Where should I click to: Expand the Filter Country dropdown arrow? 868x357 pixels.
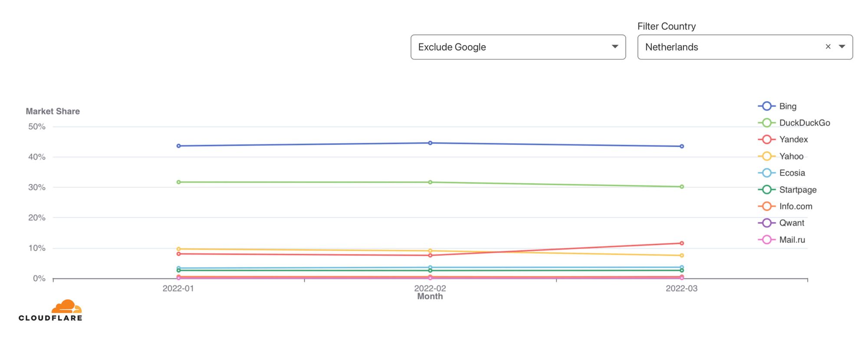[x=842, y=47]
